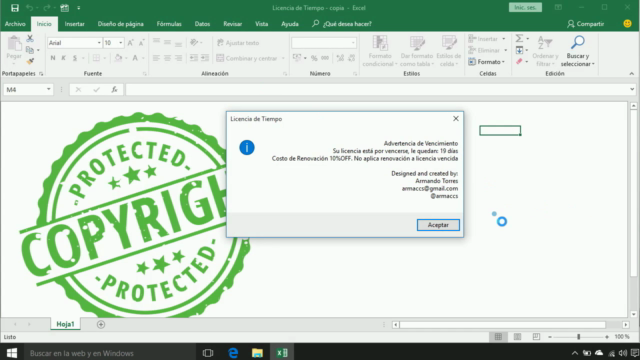Click the decrease font size icon
The height and width of the screenshot is (360, 640).
(141, 43)
